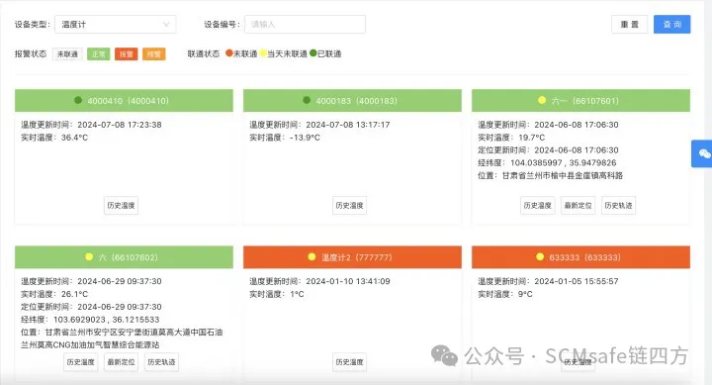Click the green 已联通 legend dot
The width and height of the screenshot is (712, 385).
(313, 53)
